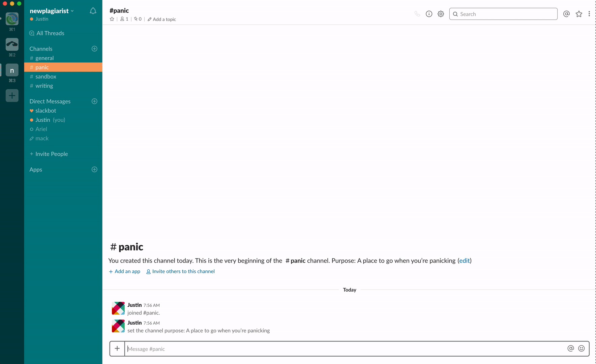Screen dimensions: 596x364
Task: Open the Apps section header
Action: point(36,169)
